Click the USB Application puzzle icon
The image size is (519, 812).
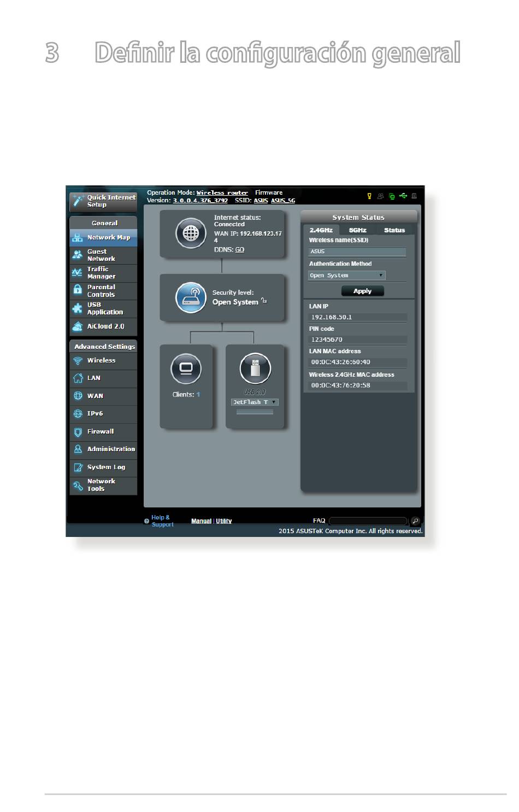click(x=78, y=308)
